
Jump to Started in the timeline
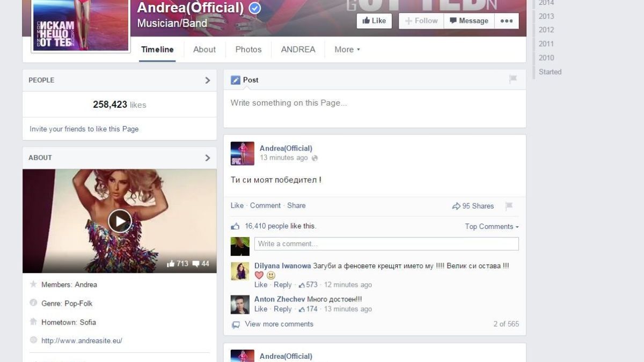(550, 72)
